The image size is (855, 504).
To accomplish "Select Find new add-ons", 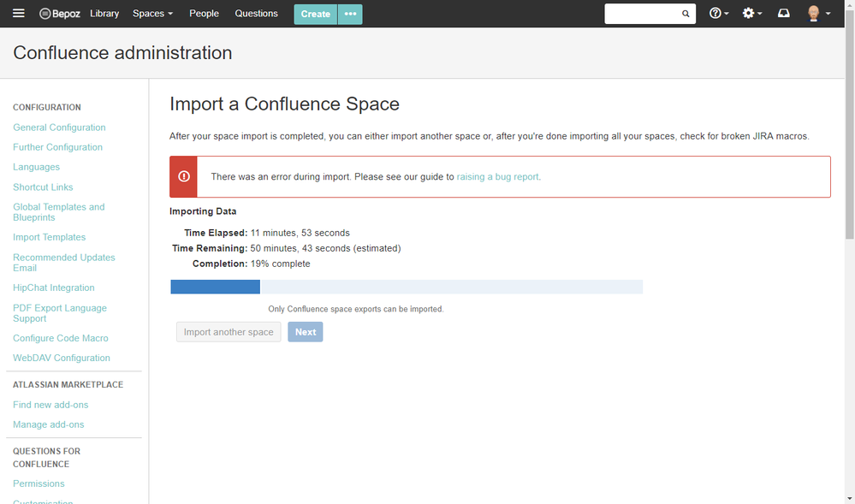I will (x=50, y=405).
